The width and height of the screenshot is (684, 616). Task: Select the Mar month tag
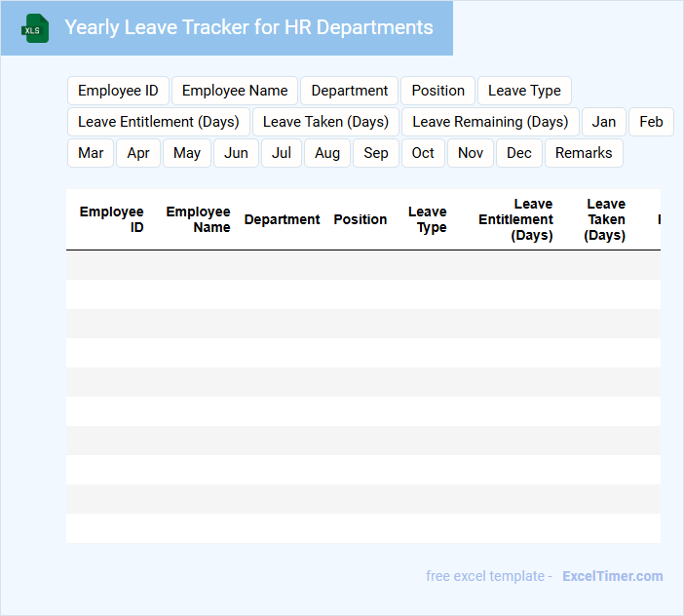(x=91, y=153)
